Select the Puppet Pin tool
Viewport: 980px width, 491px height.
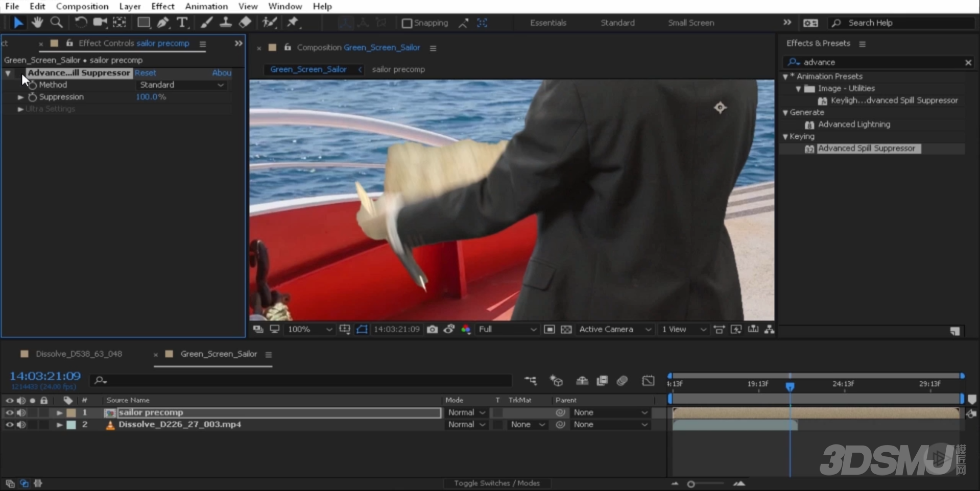coord(293,22)
